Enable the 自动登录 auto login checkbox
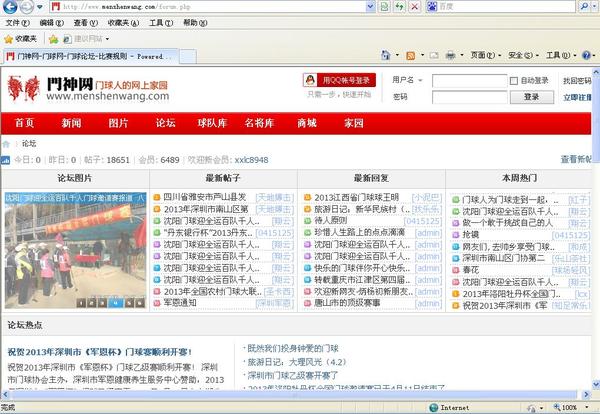 pyautogui.click(x=514, y=80)
